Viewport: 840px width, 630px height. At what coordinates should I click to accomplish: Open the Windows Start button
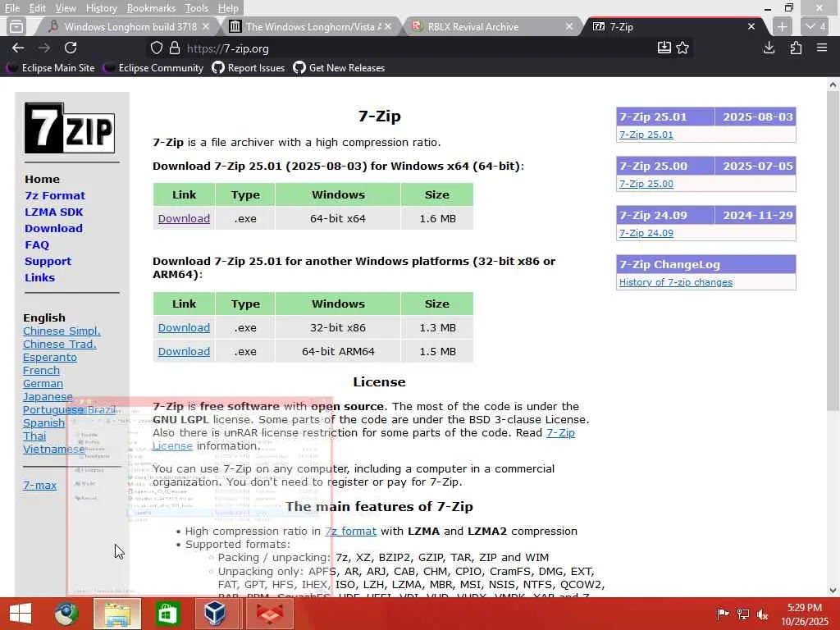point(21,614)
